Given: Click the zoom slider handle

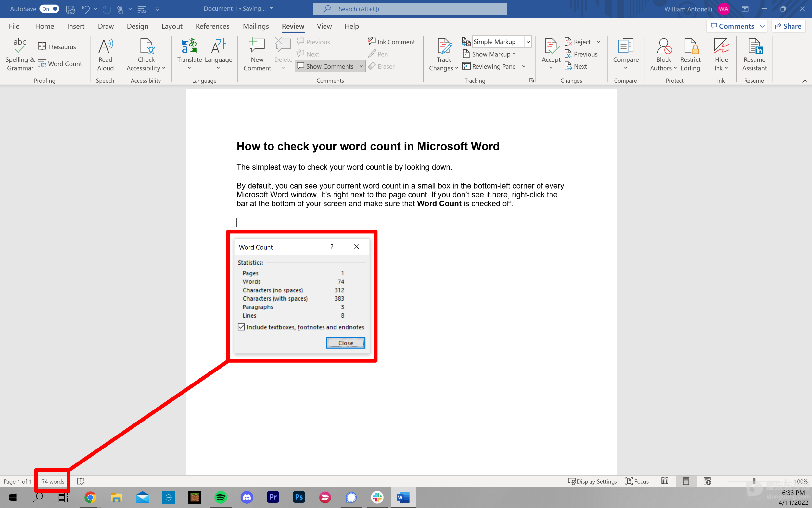Looking at the screenshot, I should pyautogui.click(x=754, y=481).
